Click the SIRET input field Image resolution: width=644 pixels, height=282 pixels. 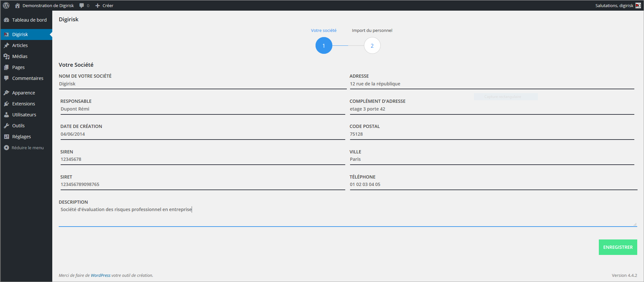click(203, 184)
